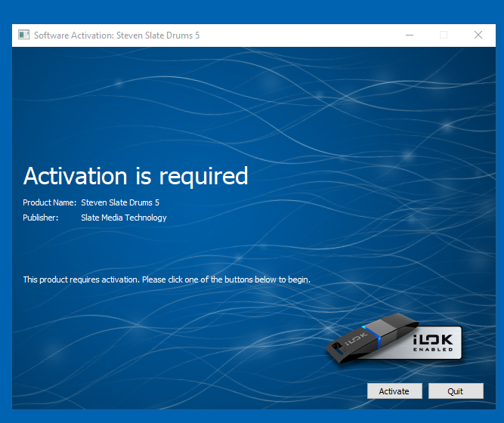Quit the activation dialog
This screenshot has width=504, height=423.
tap(456, 391)
